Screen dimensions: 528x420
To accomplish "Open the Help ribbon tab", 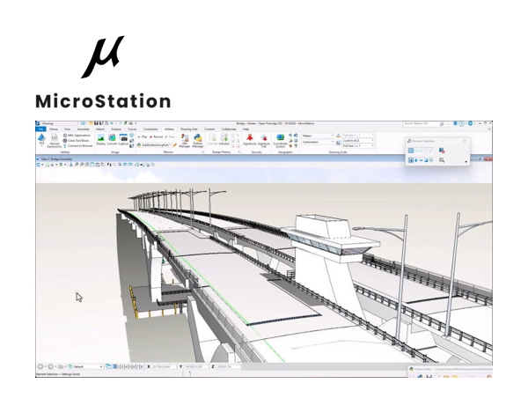I will (x=246, y=129).
